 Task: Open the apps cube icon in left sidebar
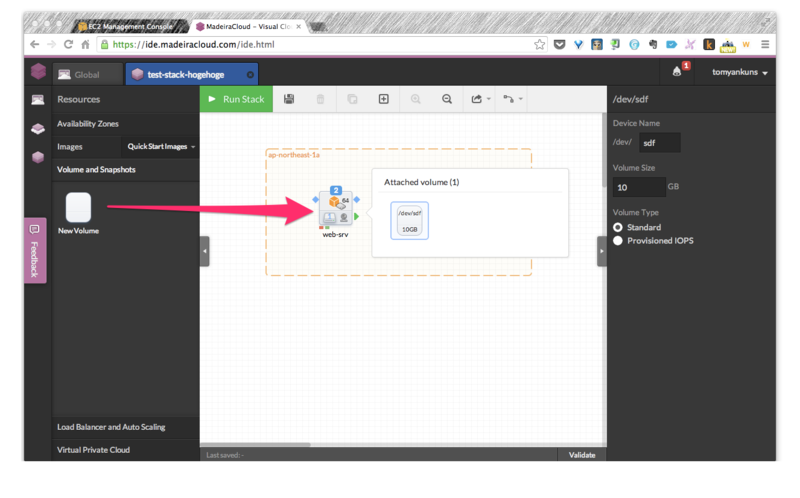point(38,157)
